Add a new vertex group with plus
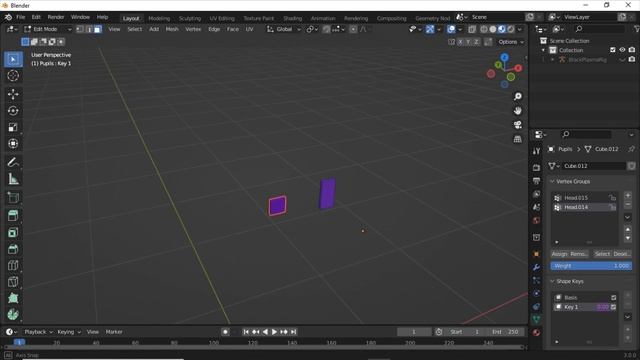This screenshot has height=360, width=640. coord(628,196)
